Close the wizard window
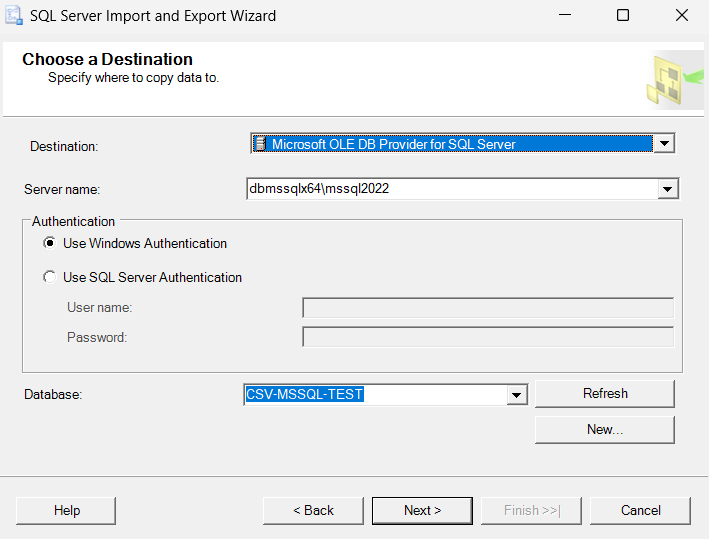The height and width of the screenshot is (539, 709). coord(682,15)
